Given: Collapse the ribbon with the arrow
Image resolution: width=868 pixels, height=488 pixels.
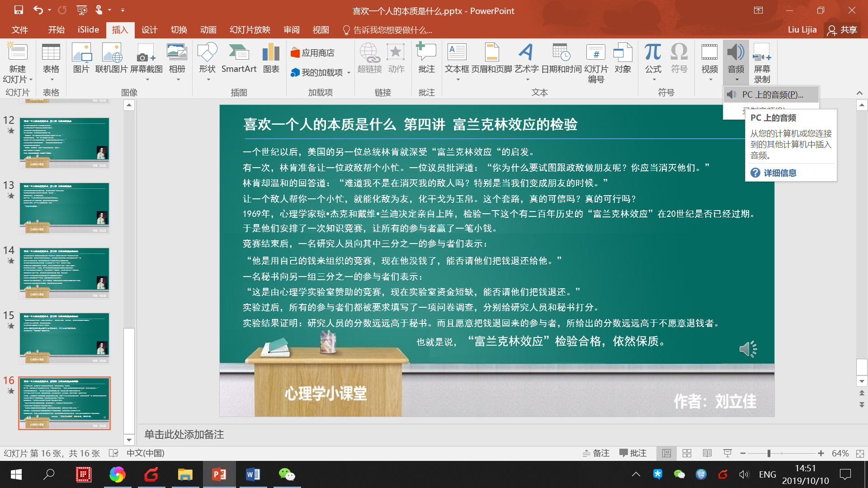Looking at the screenshot, I should (859, 93).
